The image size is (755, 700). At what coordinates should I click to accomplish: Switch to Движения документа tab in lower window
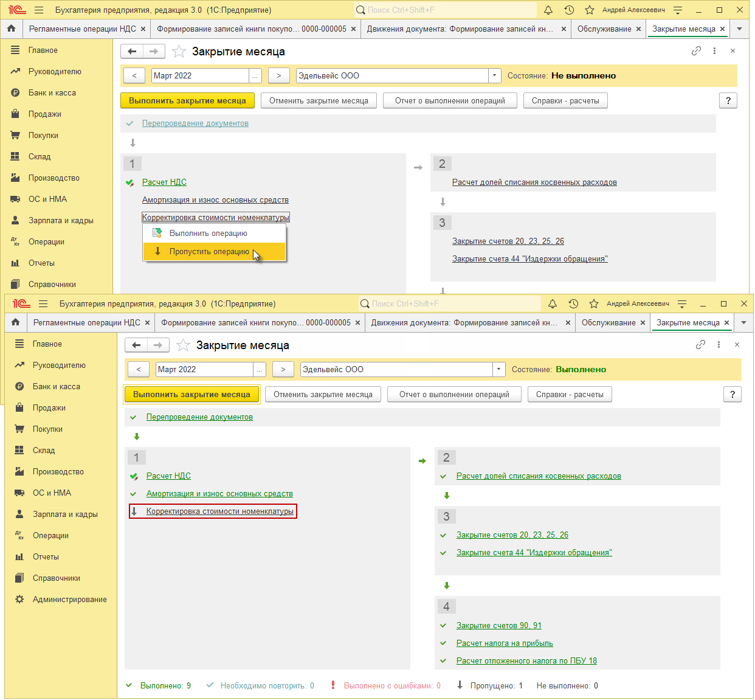coord(464,322)
